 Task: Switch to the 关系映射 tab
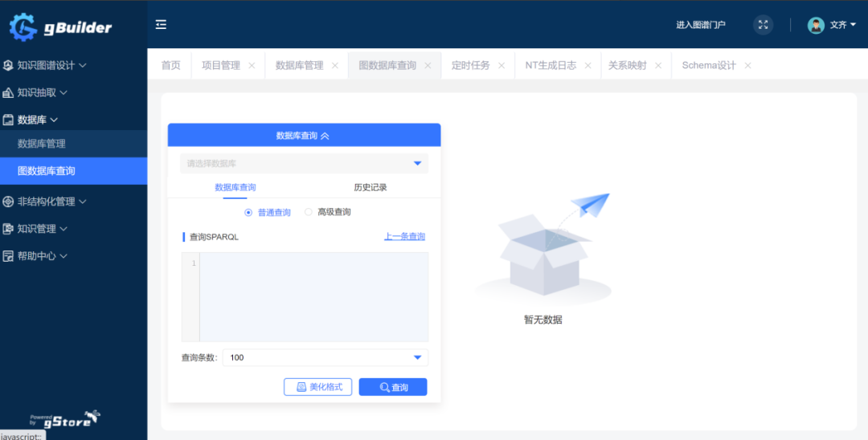click(x=627, y=65)
